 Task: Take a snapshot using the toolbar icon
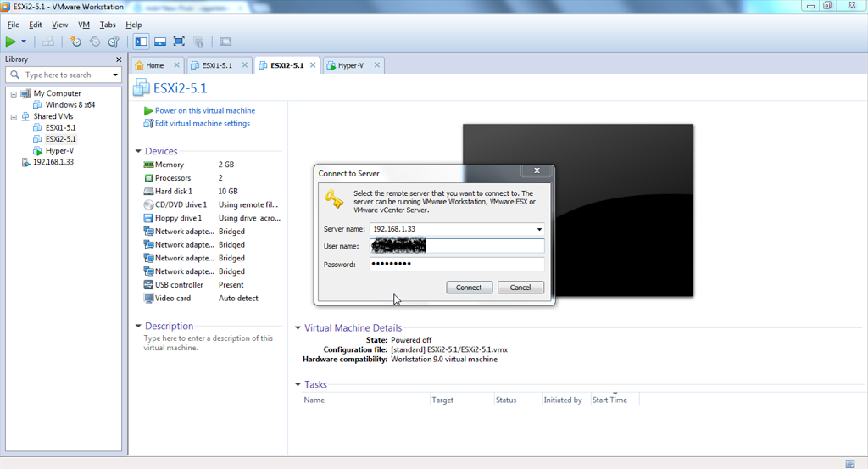pos(75,42)
